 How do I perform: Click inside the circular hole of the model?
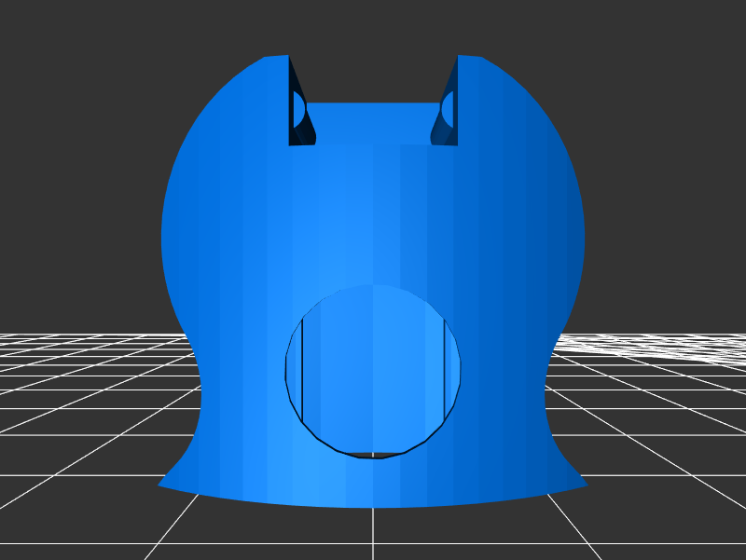pos(373,373)
